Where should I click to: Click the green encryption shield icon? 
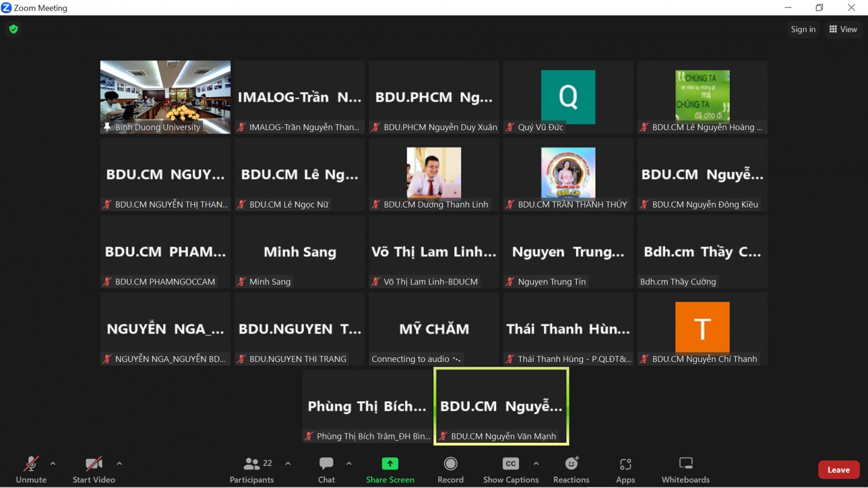coord(14,29)
